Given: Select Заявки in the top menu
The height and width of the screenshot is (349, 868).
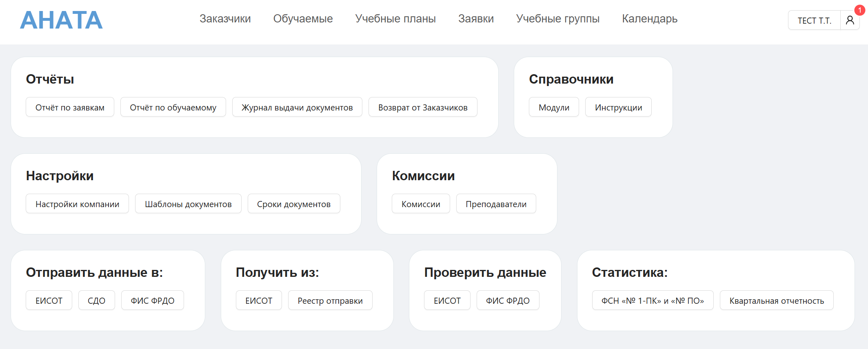Looking at the screenshot, I should coord(476,19).
